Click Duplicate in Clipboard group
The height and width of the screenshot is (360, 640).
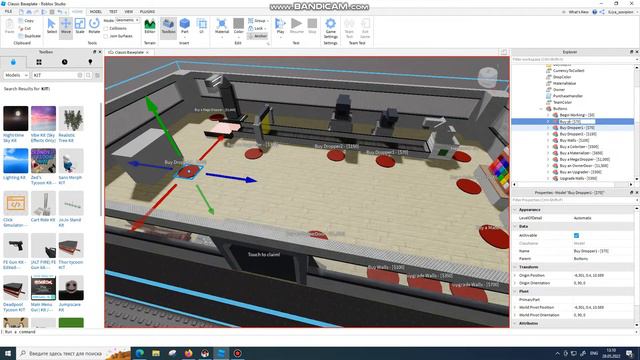coord(30,36)
